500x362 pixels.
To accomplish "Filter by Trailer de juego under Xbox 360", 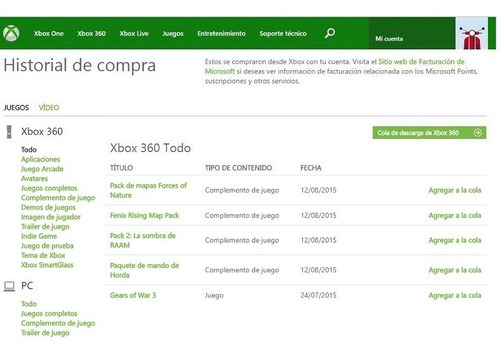I will click(x=45, y=227).
